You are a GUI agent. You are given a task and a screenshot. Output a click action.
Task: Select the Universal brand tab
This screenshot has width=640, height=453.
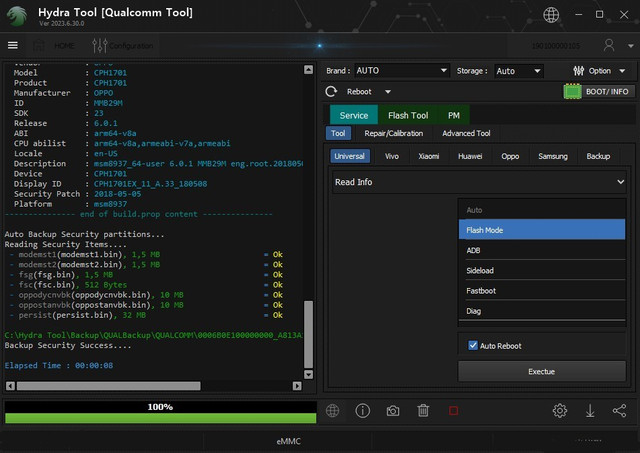tap(349, 156)
